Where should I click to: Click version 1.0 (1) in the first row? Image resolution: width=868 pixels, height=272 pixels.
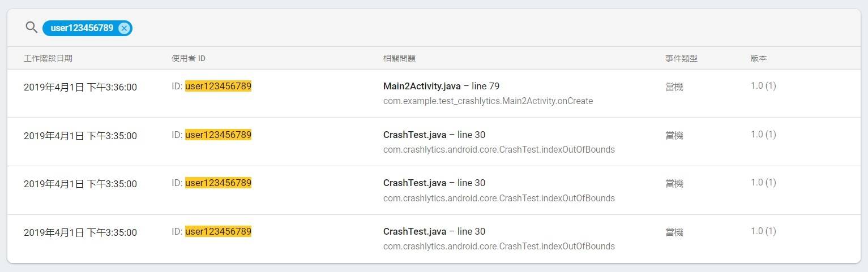click(763, 86)
